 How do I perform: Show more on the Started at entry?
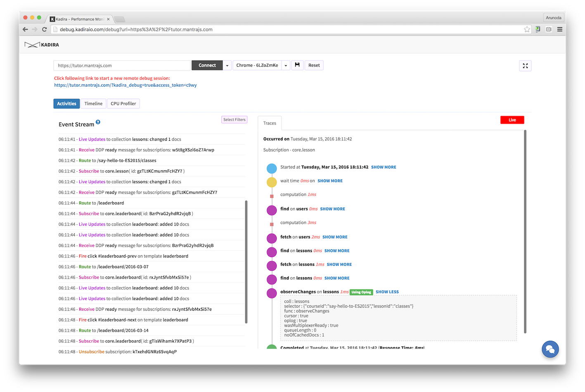[x=384, y=167]
